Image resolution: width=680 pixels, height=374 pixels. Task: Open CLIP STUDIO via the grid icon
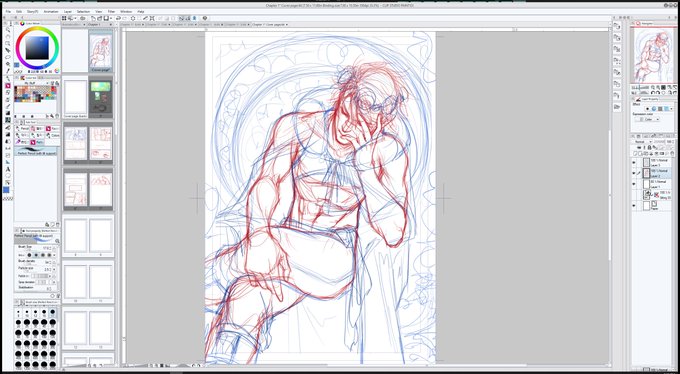coord(64,18)
